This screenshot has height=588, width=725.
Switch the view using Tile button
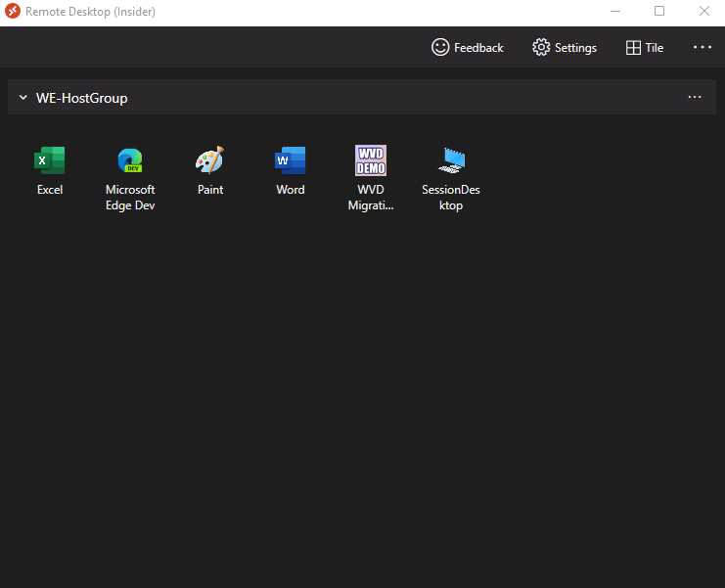(x=645, y=48)
